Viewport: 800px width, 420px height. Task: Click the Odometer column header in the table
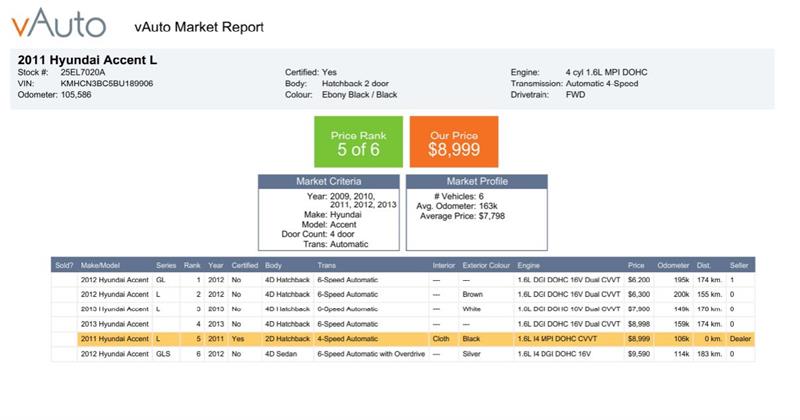pos(673,265)
